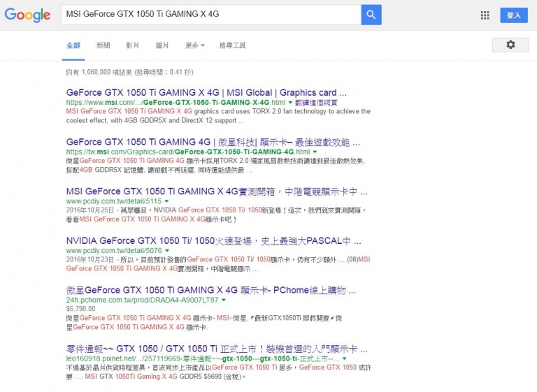Open the Google apps grid icon
Image resolution: width=537 pixels, height=392 pixels.
click(485, 15)
